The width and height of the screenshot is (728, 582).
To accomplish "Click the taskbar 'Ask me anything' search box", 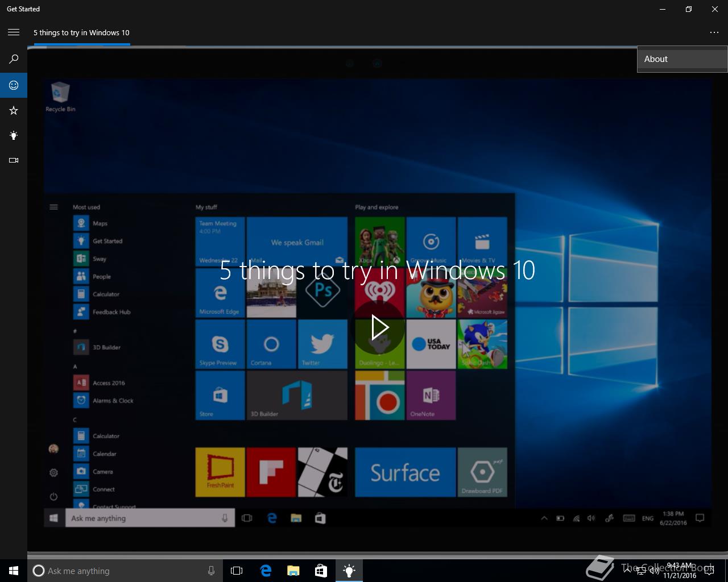I will click(125, 571).
